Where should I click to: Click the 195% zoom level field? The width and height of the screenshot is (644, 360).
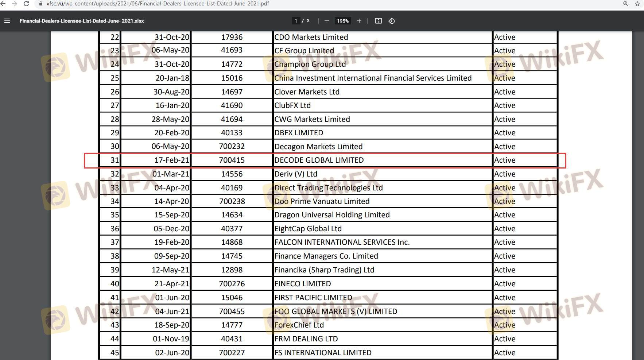point(342,21)
